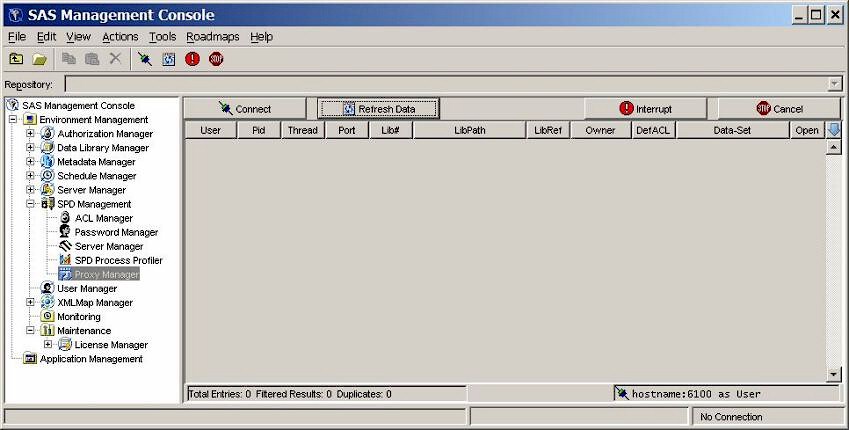
Task: Click the Cancel button
Action: pos(779,109)
